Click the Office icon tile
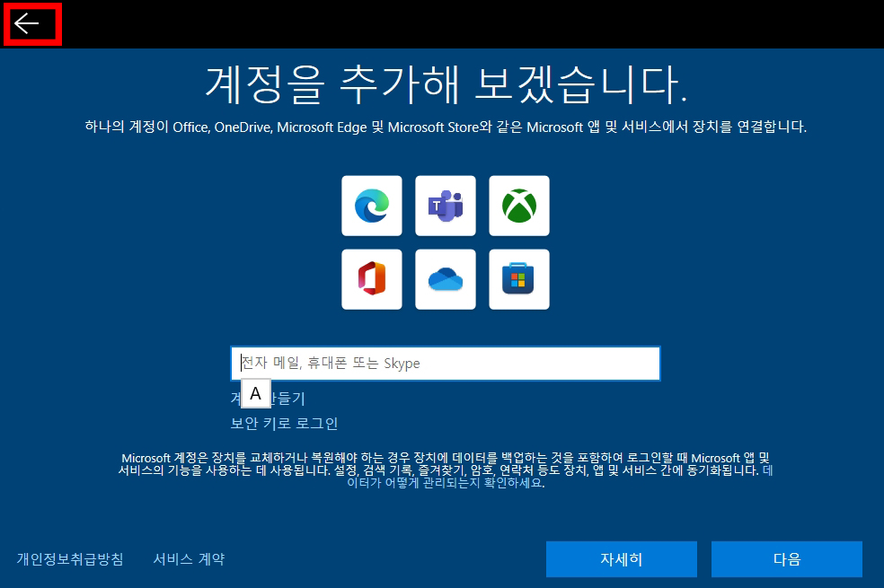Viewport: 884px width, 588px height. [x=372, y=279]
